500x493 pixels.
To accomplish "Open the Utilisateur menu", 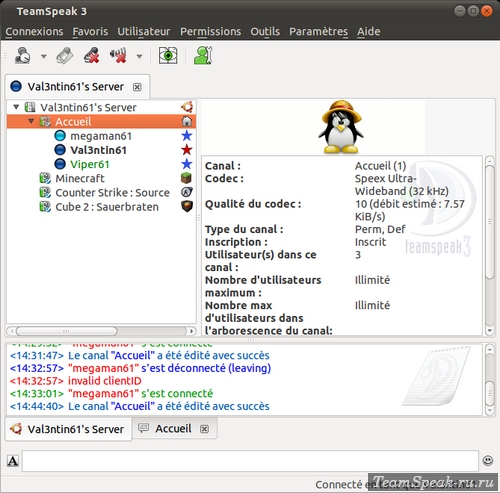I will point(144,31).
